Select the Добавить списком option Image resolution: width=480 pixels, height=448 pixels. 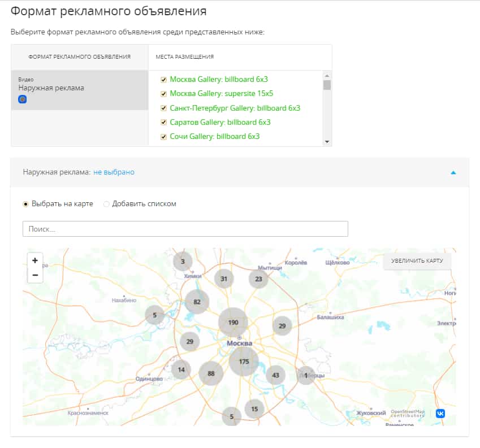coord(106,203)
